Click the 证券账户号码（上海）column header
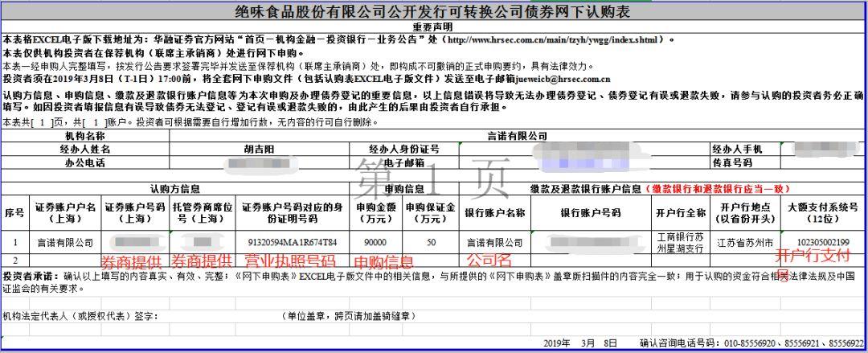Image resolution: width=868 pixels, height=353 pixels. tap(135, 213)
